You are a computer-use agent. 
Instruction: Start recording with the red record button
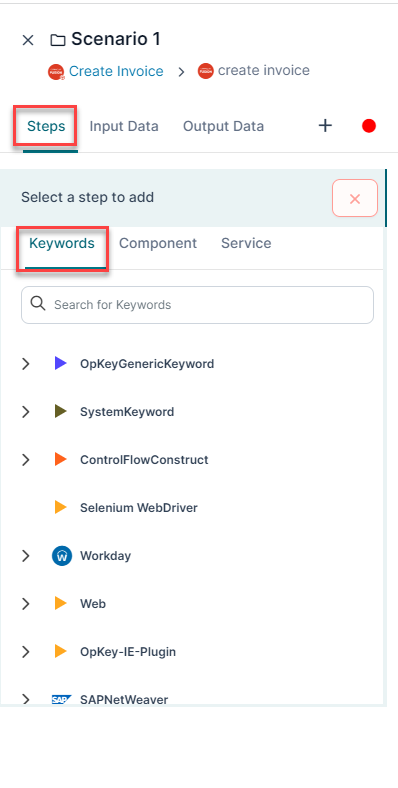coord(369,126)
